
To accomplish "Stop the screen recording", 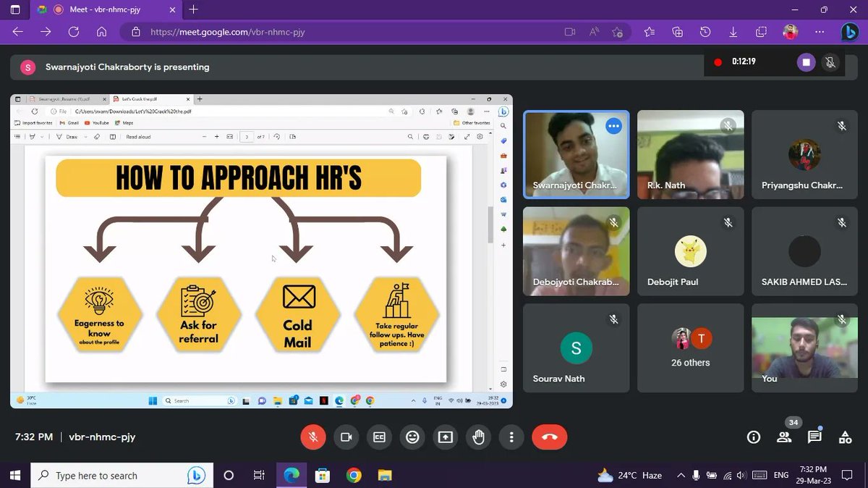I will tap(806, 62).
